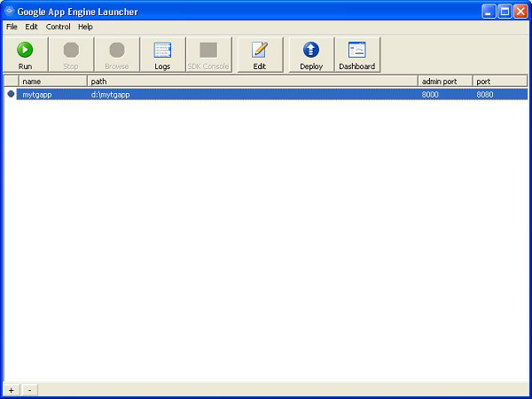
Task: Click the port column header
Action: click(x=500, y=82)
